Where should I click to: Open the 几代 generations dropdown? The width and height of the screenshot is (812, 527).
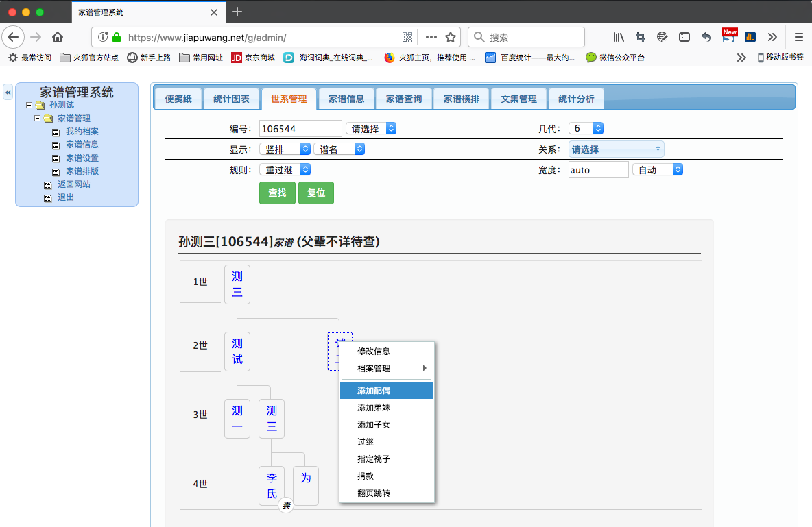[x=586, y=128]
